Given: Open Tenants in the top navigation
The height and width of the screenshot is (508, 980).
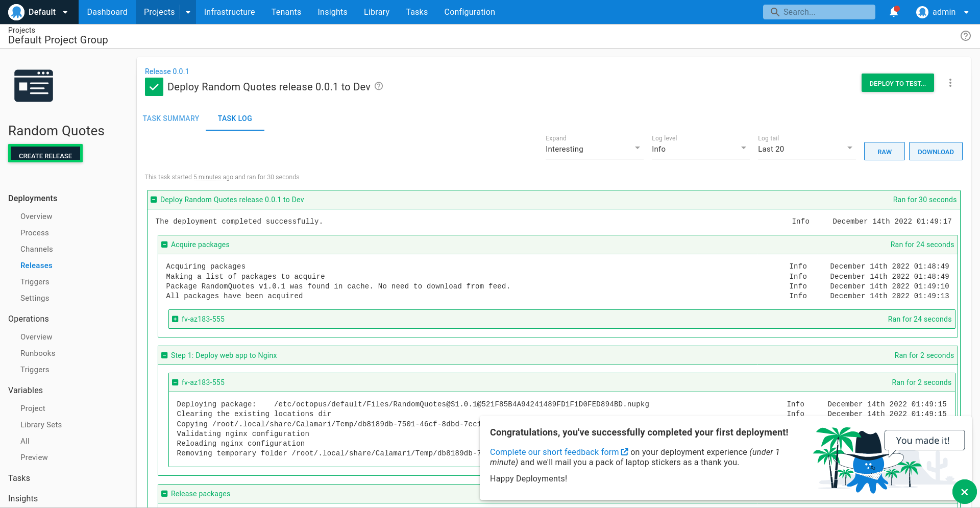Looking at the screenshot, I should (x=286, y=12).
